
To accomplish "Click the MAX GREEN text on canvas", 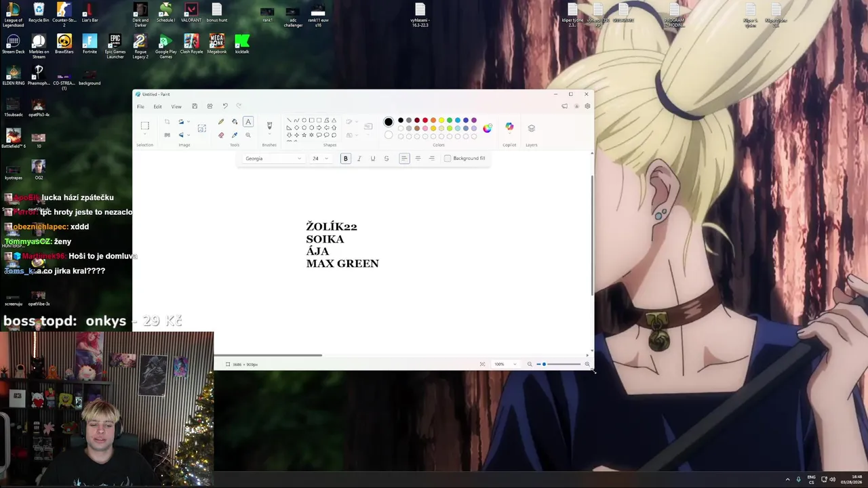I will pos(342,264).
